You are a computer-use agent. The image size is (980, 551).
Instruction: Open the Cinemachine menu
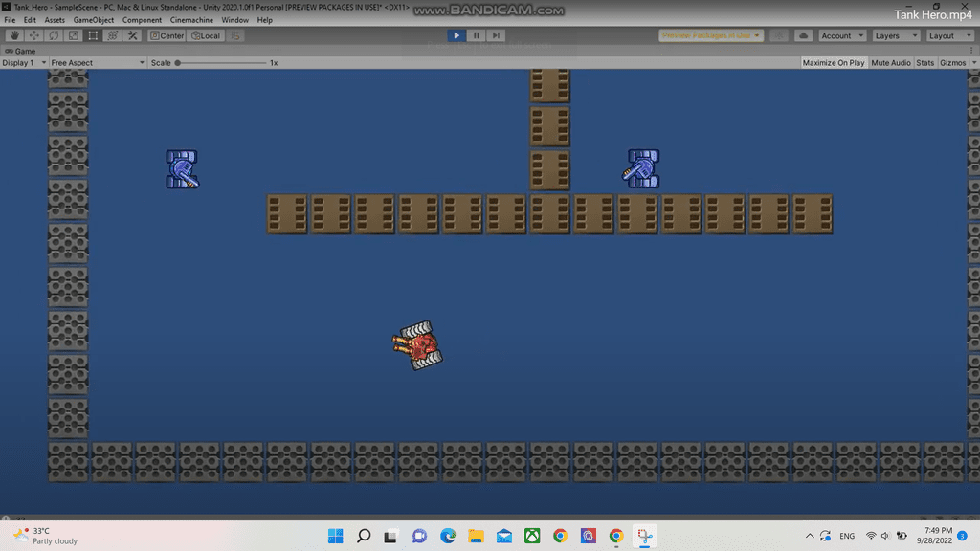click(191, 20)
